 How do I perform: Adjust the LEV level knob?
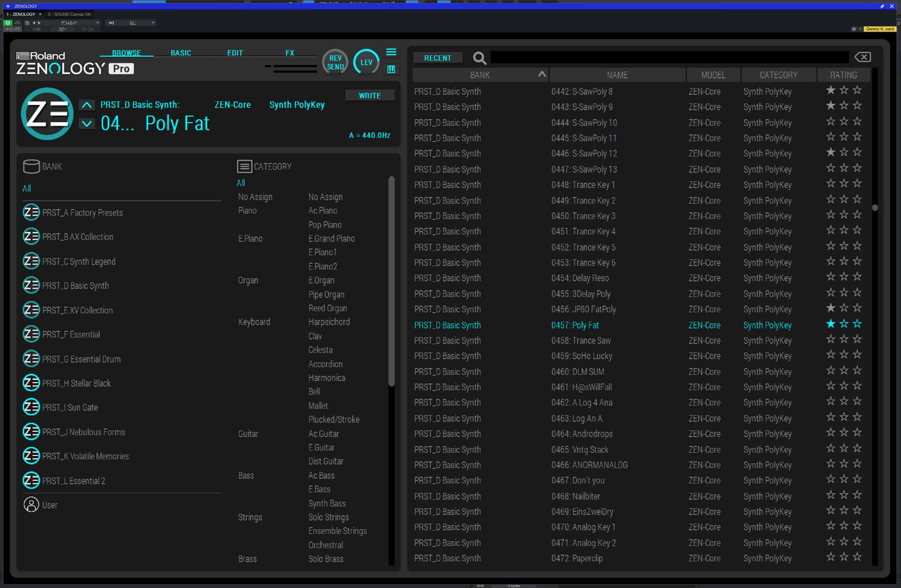[366, 62]
